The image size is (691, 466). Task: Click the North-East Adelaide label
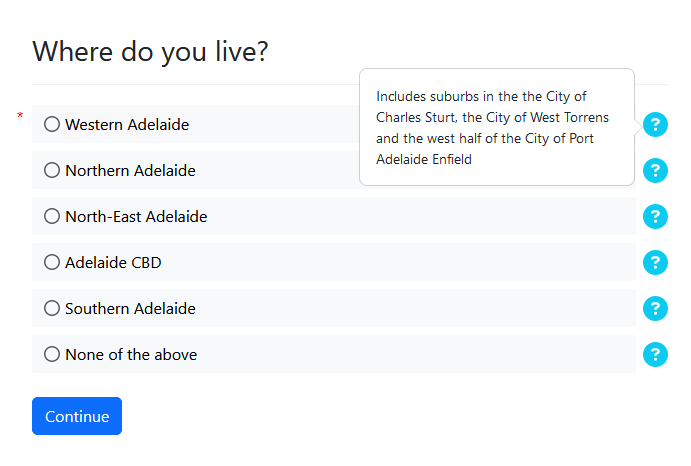coord(136,217)
